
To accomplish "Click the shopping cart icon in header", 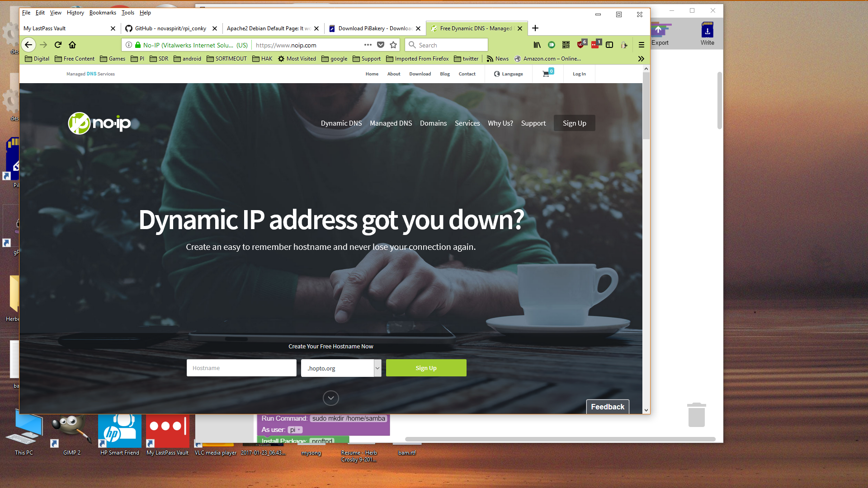I will 546,73.
